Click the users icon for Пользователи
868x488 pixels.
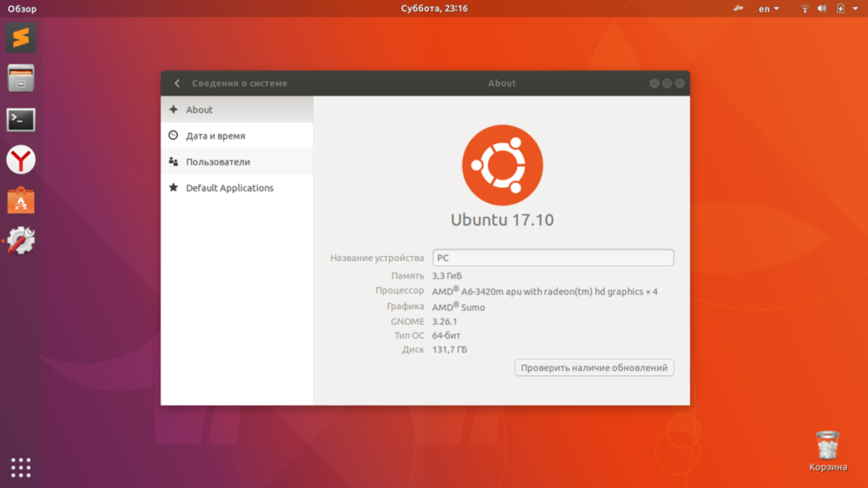tap(173, 162)
